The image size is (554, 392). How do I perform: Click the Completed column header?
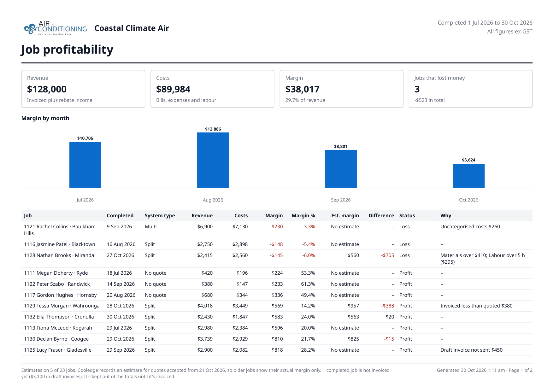(120, 215)
